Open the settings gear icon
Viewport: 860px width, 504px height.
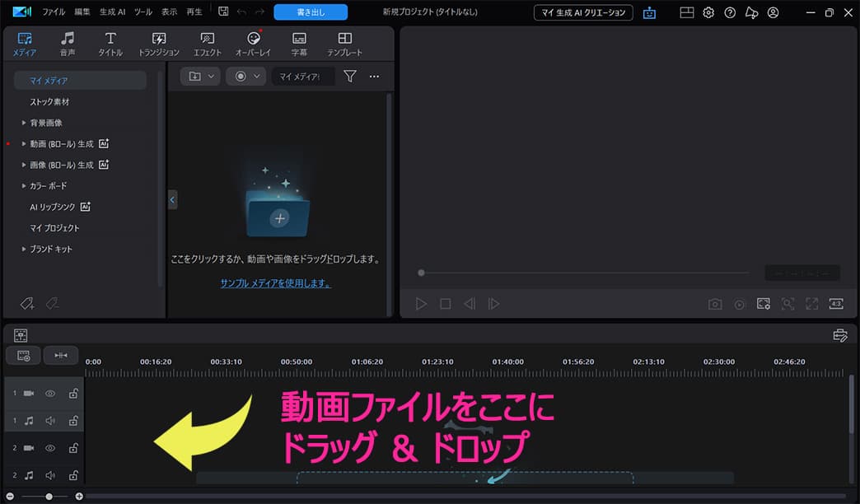pos(708,12)
